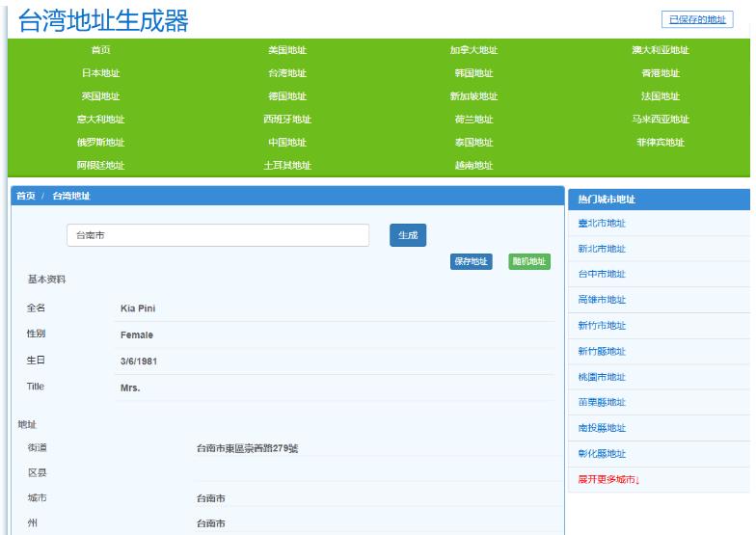The width and height of the screenshot is (756, 535).
Task: Go to 韩国地址 in the navigation
Action: point(473,73)
